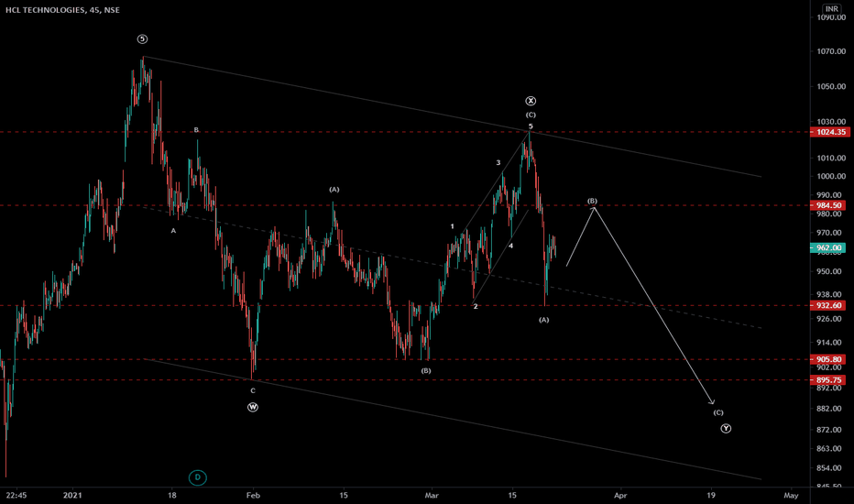The height and width of the screenshot is (504, 854).
Task: Select the wave label '1' on chart
Action: (452, 226)
